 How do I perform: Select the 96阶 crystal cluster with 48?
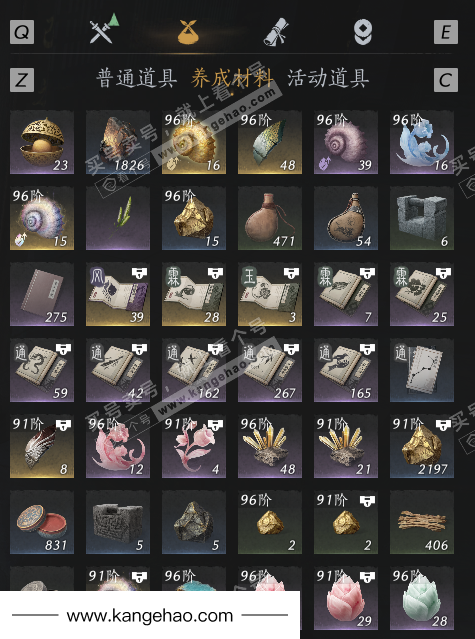pos(270,446)
